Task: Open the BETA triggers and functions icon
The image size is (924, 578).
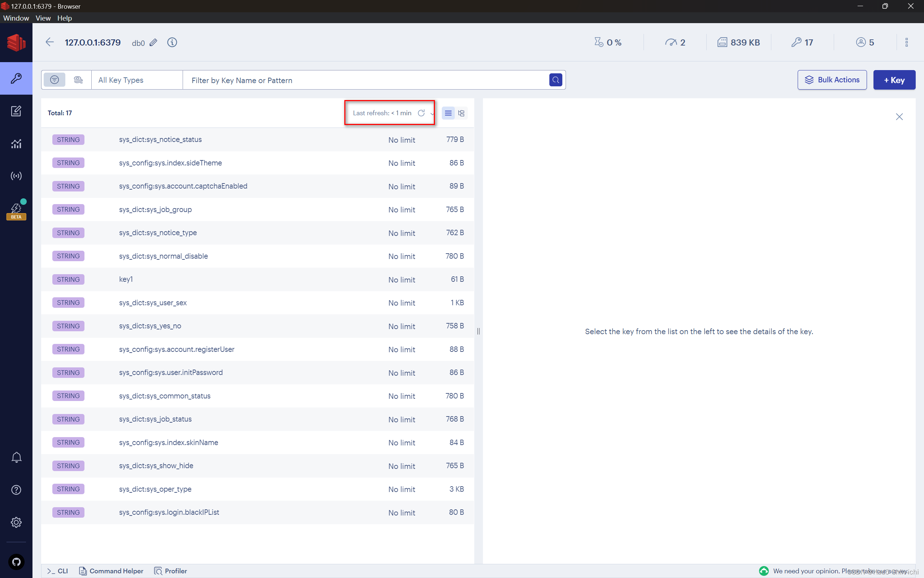Action: click(x=16, y=210)
